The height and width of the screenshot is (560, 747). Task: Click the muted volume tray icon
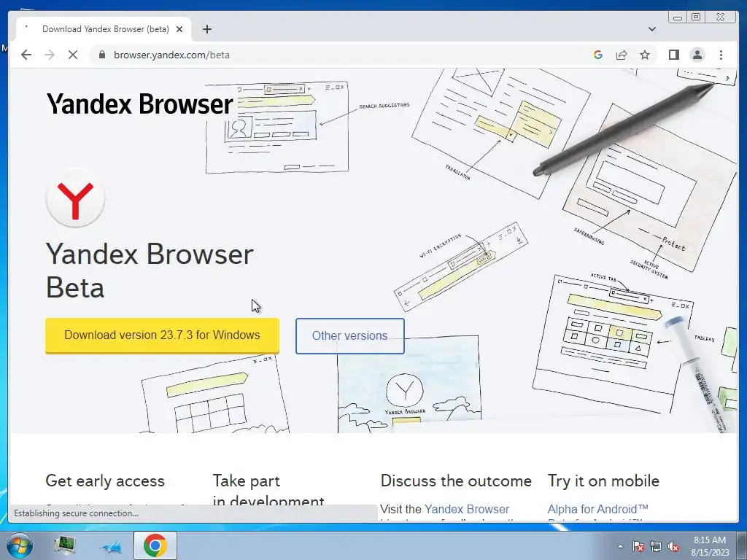673,546
